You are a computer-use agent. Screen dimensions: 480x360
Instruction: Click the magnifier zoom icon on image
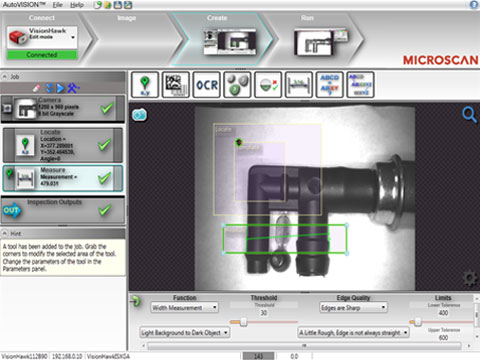tap(469, 115)
